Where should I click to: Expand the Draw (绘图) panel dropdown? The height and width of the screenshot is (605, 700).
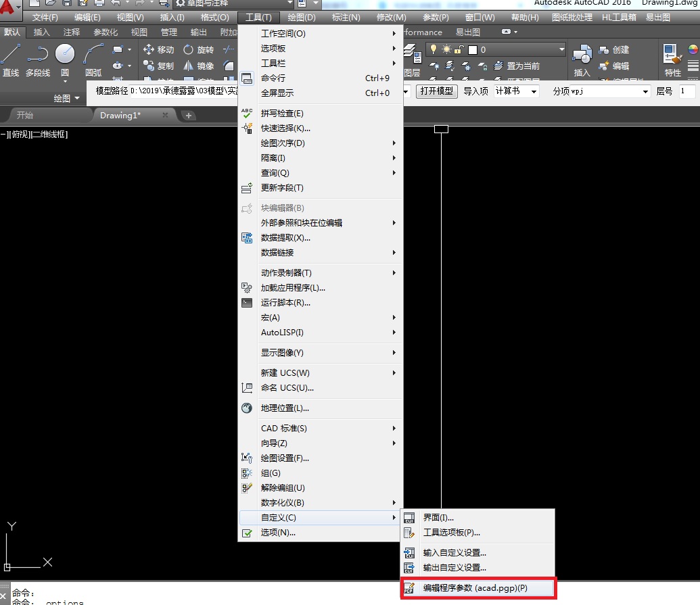pos(66,98)
